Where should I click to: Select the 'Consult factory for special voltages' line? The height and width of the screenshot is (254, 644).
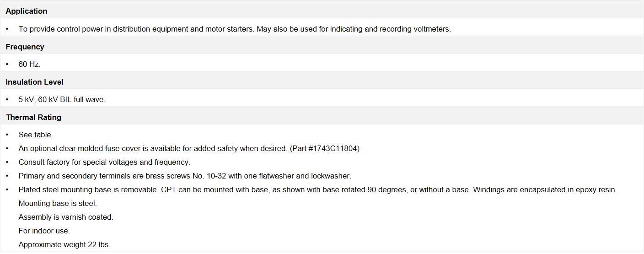point(104,162)
